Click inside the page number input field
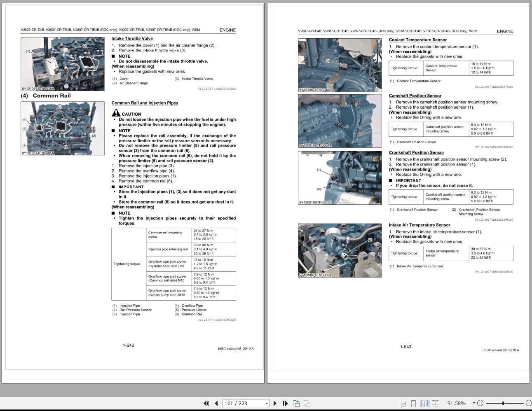The width and height of the screenshot is (532, 411). pos(239,403)
